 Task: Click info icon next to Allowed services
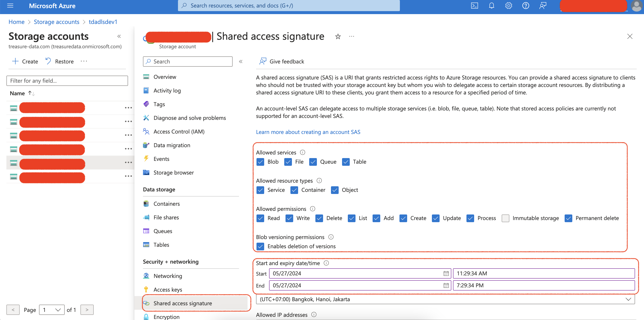[303, 152]
